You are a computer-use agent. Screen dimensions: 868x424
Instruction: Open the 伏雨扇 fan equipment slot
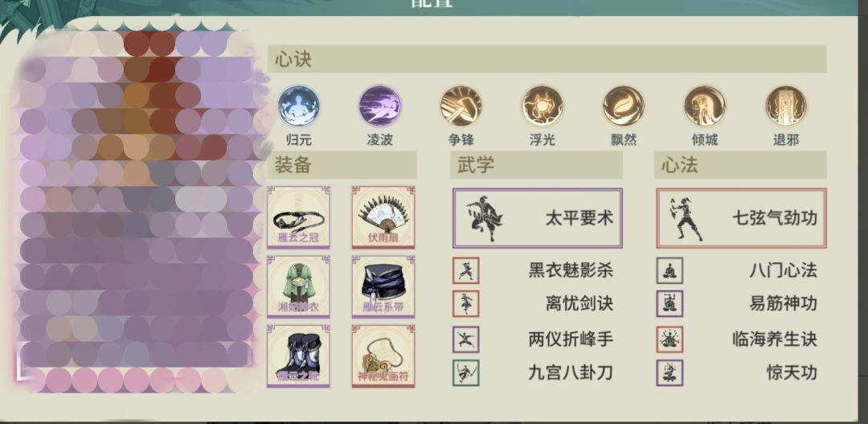(383, 217)
